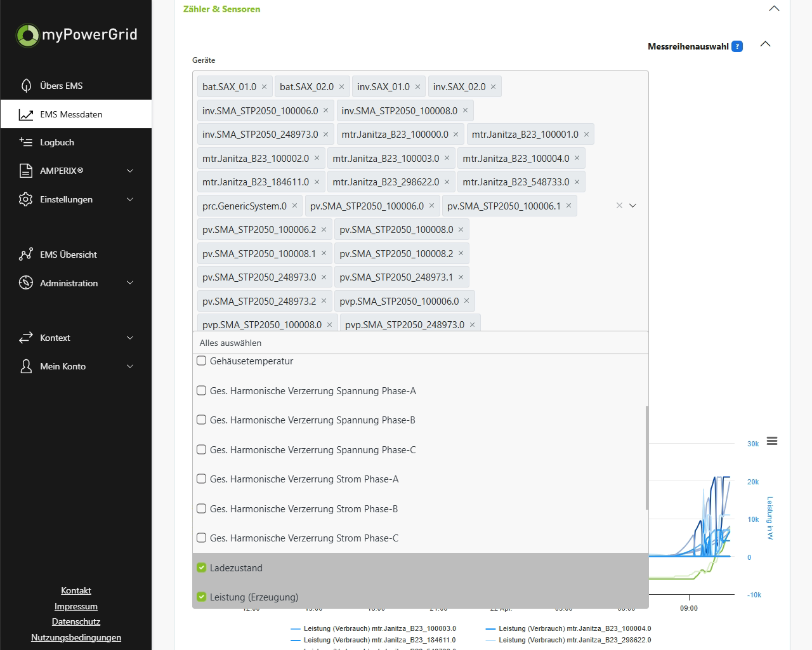Image resolution: width=812 pixels, height=650 pixels.
Task: Remove pvp.SMA_STP2050_248973.0 tag
Action: coord(472,325)
